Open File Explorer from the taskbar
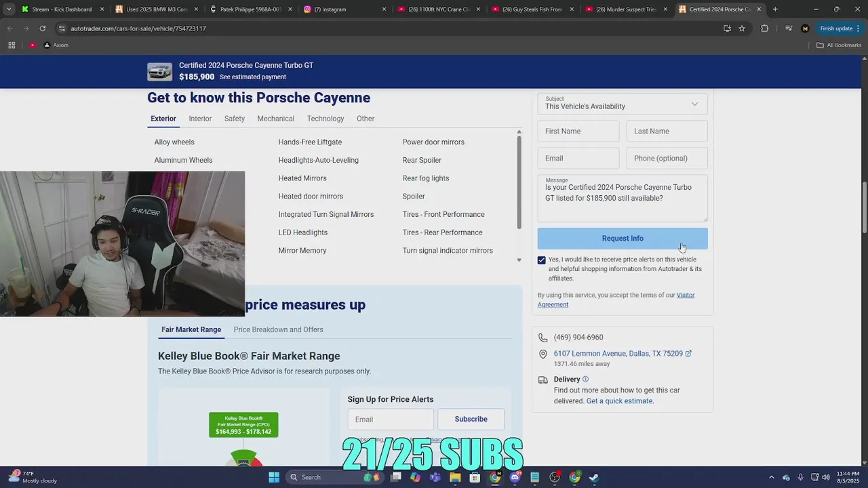 point(455,477)
